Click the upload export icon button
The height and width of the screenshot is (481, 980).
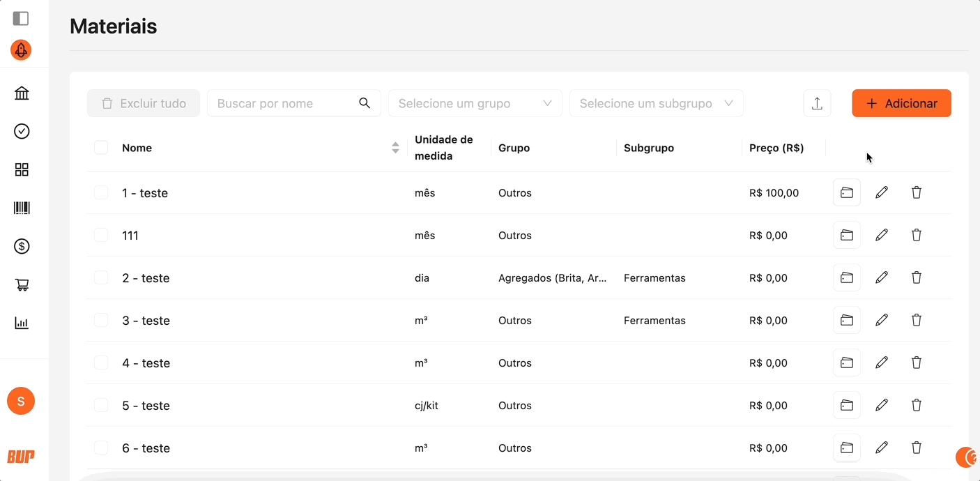(817, 103)
